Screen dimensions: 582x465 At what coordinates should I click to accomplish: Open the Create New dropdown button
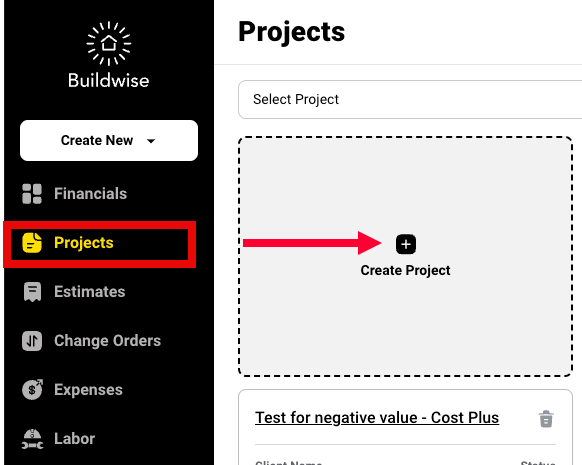109,140
